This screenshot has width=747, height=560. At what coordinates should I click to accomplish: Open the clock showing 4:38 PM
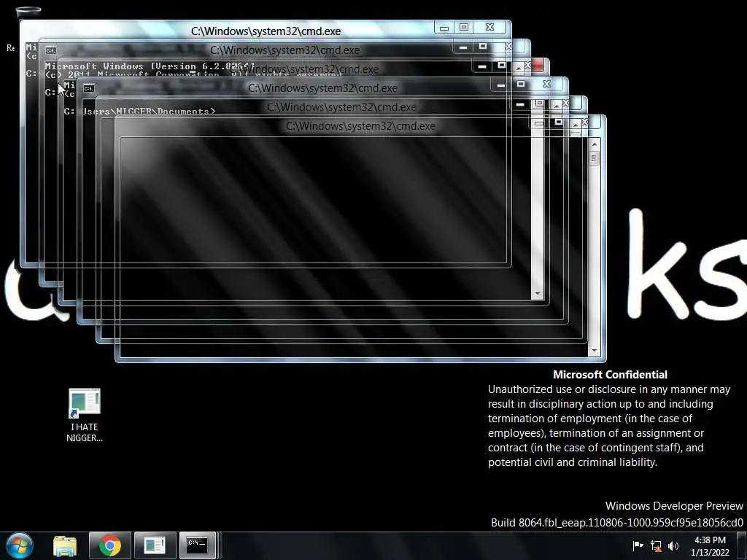click(x=710, y=545)
